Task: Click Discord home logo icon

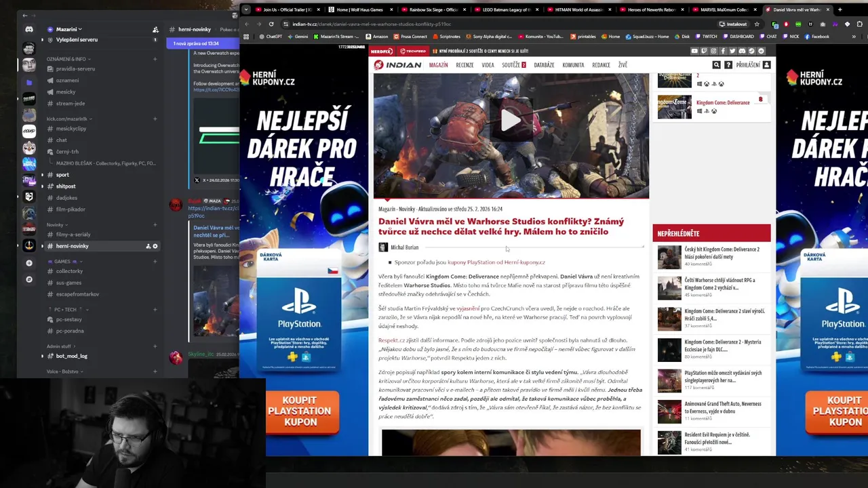Action: (29, 29)
